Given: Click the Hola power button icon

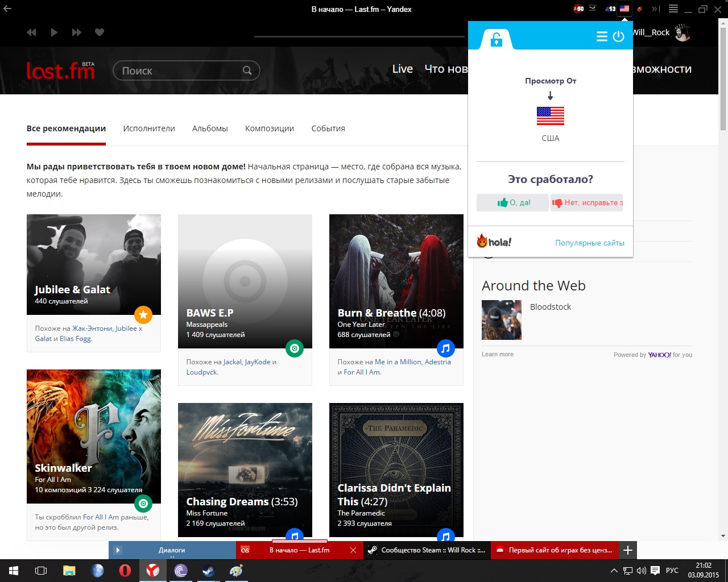Looking at the screenshot, I should (x=619, y=37).
